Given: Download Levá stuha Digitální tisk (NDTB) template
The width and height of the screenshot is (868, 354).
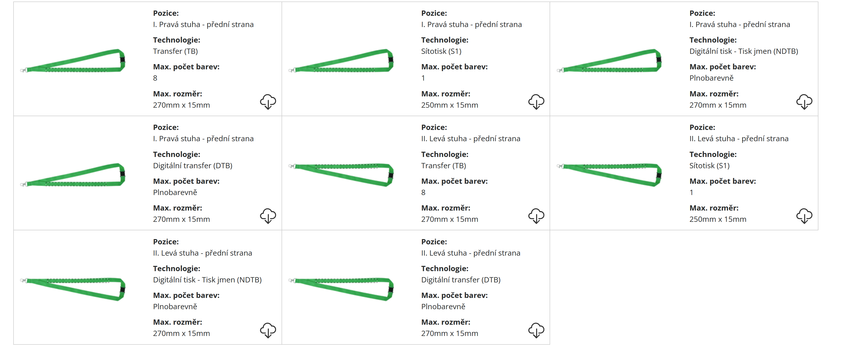Looking at the screenshot, I should pyautogui.click(x=268, y=330).
